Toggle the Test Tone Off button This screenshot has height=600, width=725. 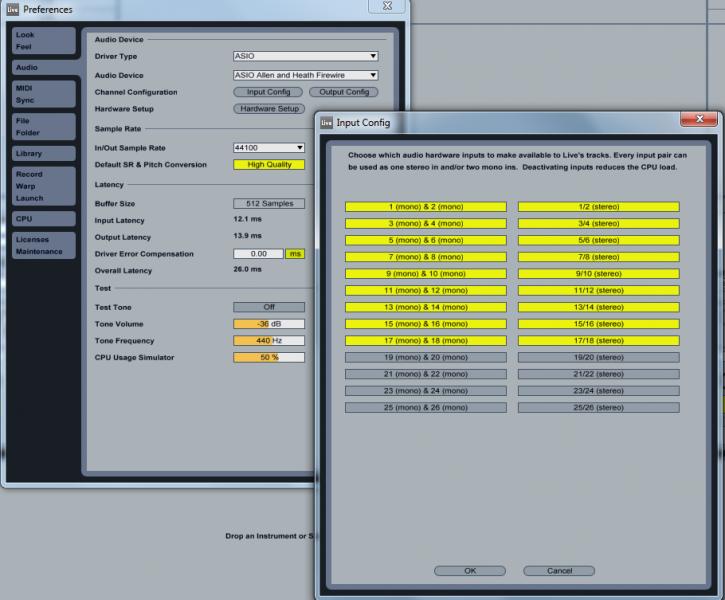click(x=269, y=307)
